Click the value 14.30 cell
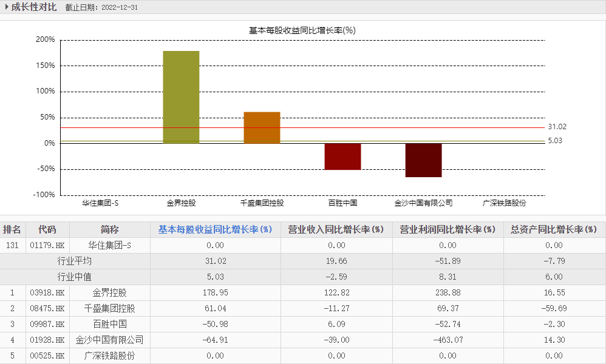The width and height of the screenshot is (606, 364). [x=554, y=340]
